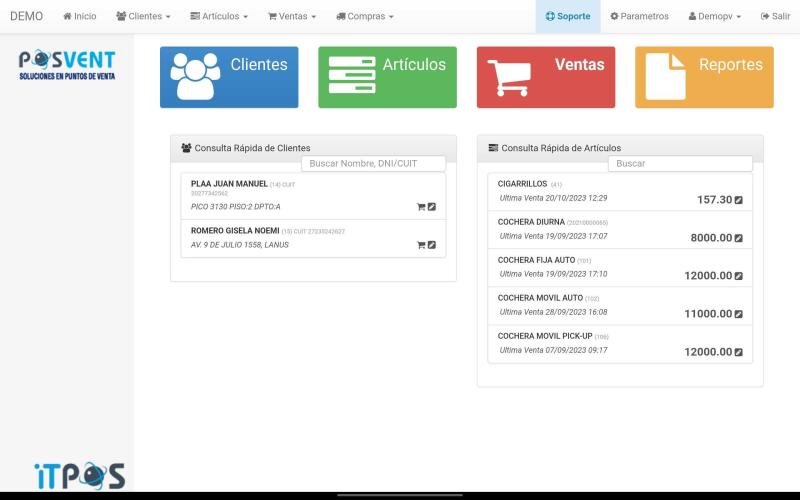Click the Consulta Rápida de Clientes users icon

(x=186, y=148)
